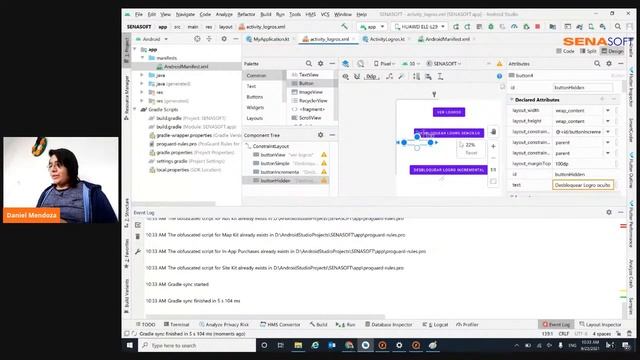Open the default margins 8dp dropdown
This screenshot has height=360, width=640.
click(371, 76)
